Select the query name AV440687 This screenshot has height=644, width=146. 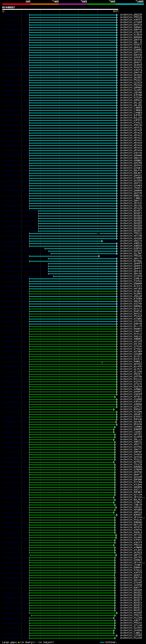point(8,7)
